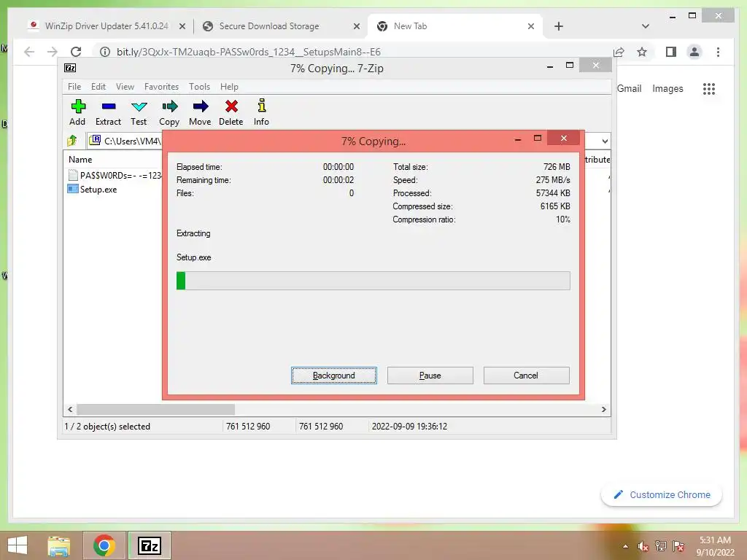747x560 pixels.
Task: Show hidden tray icons arrow
Action: (625, 546)
